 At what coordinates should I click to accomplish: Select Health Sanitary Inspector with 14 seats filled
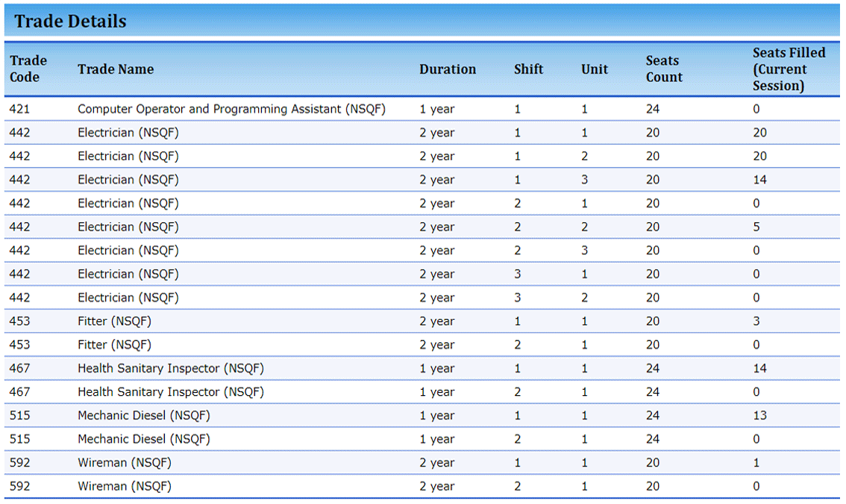[170, 368]
